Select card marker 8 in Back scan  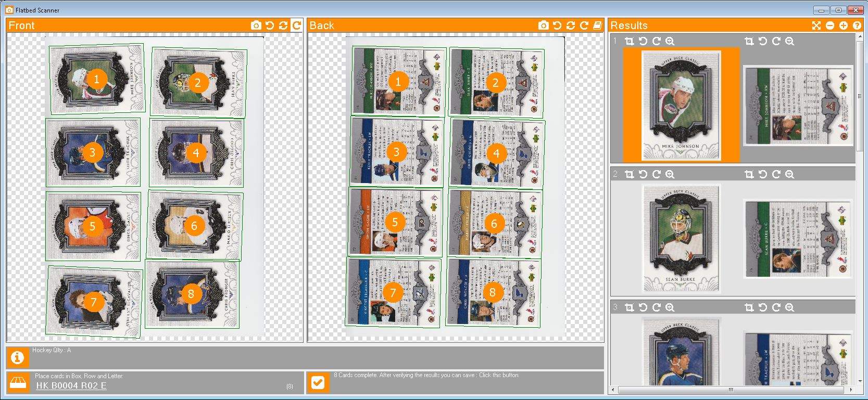click(493, 292)
